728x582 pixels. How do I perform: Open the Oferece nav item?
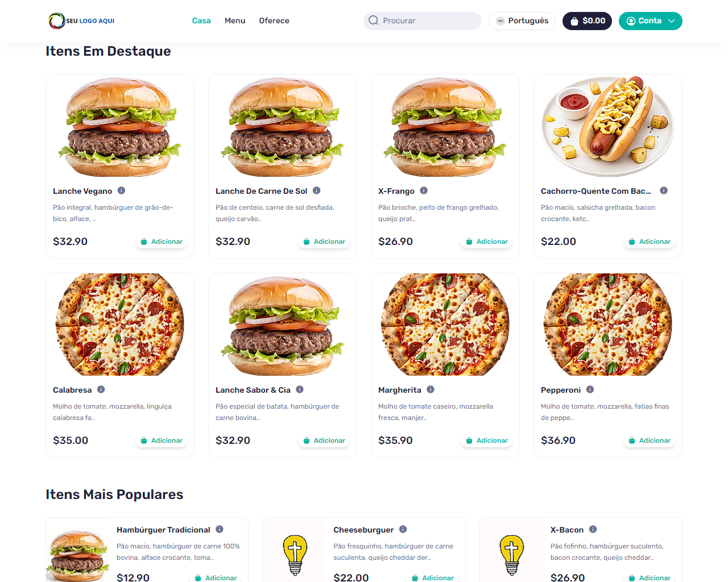click(x=274, y=20)
